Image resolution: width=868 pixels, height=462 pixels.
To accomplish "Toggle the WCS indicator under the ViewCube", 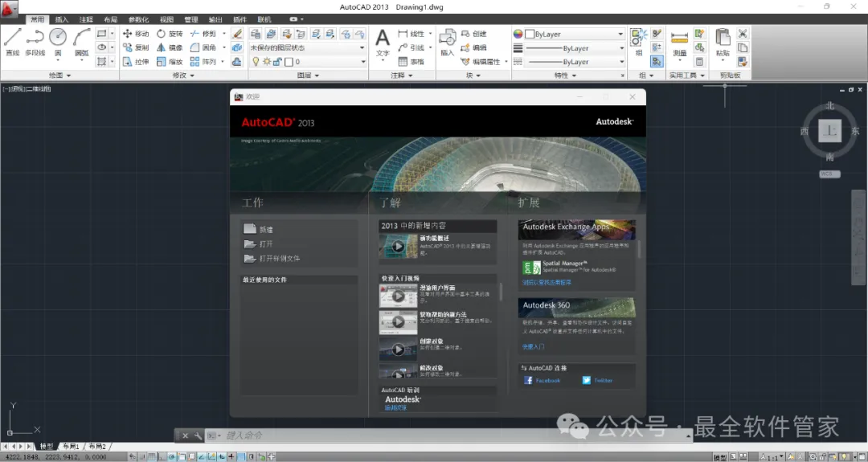I will 829,174.
